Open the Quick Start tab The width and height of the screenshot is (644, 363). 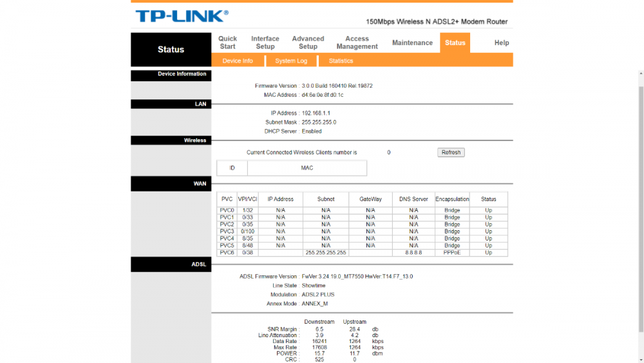coord(227,43)
